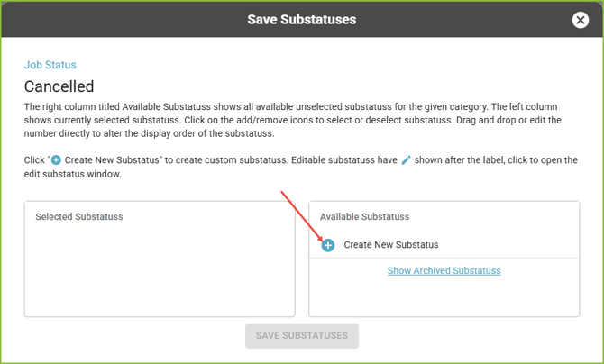Open the Show Archived Substatuss link
Screen dimensions: 604x364
pos(444,271)
